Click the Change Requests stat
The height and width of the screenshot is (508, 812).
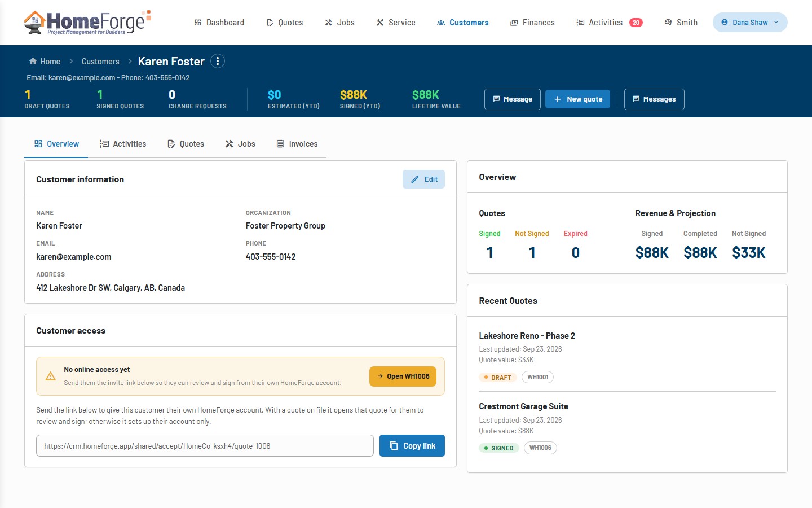pyautogui.click(x=197, y=99)
